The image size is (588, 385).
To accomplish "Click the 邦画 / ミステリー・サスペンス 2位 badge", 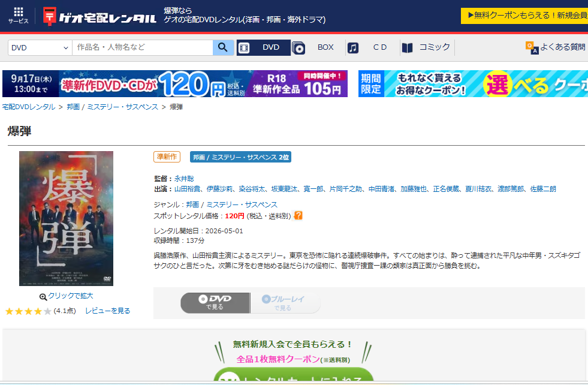I will [241, 157].
